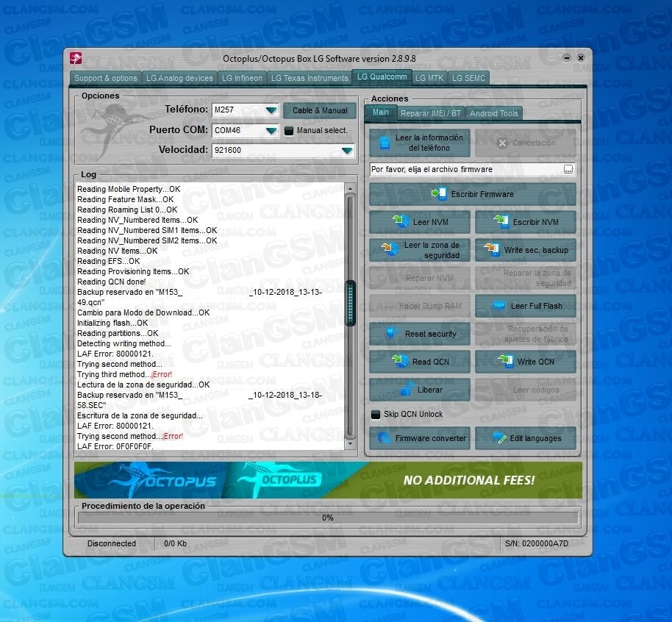Click the Log scroll up arrow
This screenshot has height=622, width=672.
tap(351, 189)
